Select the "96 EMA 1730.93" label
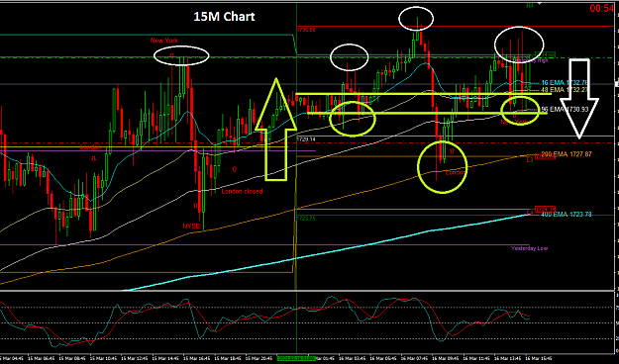The image size is (619, 364). tap(565, 109)
